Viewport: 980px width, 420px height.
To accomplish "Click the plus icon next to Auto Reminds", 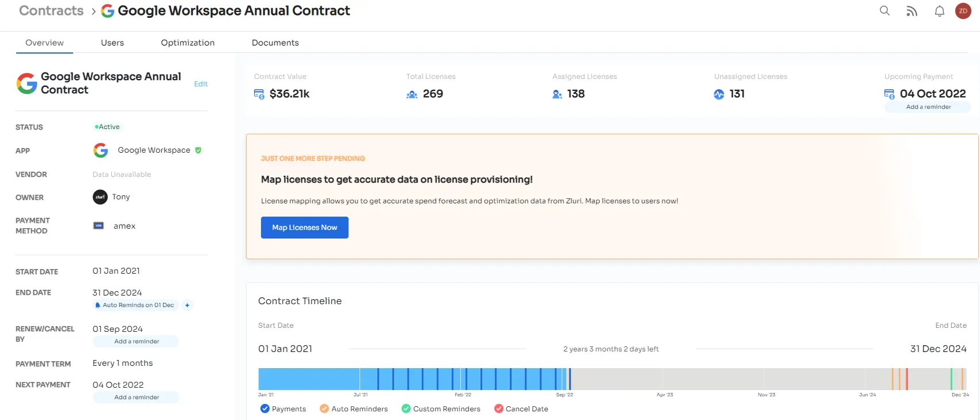I will [187, 305].
